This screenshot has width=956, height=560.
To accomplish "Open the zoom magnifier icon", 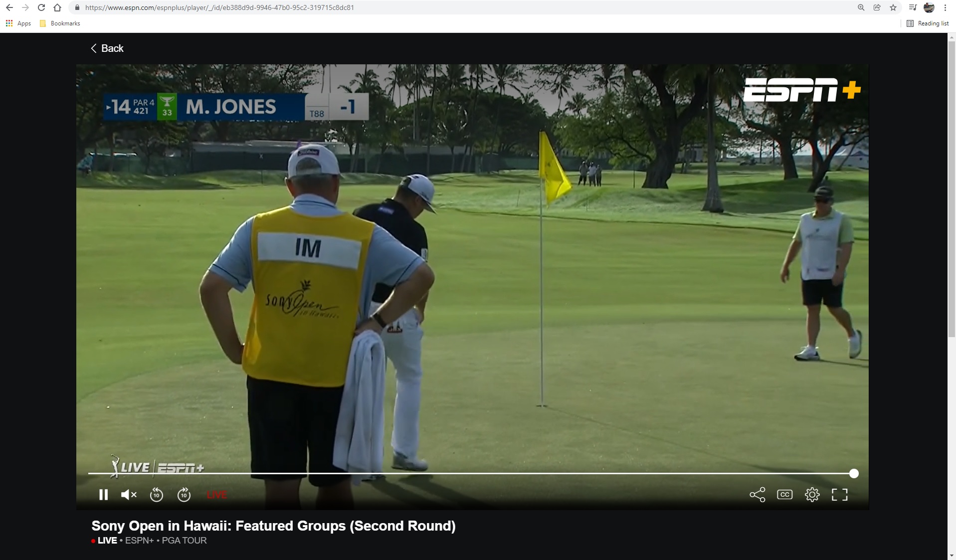I will (x=861, y=7).
